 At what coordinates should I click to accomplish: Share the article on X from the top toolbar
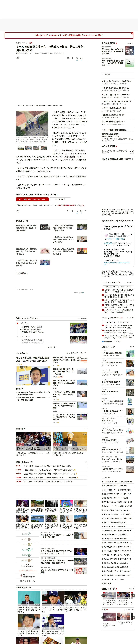[x=77, y=58]
